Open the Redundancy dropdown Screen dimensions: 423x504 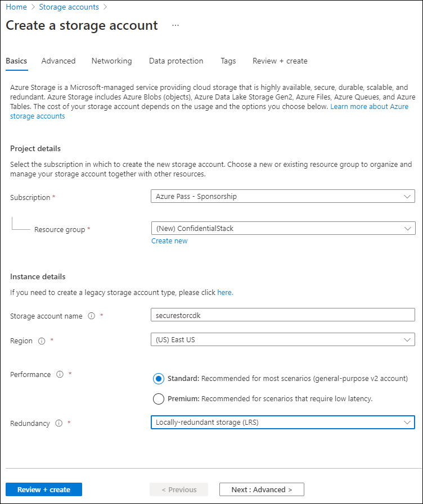coord(283,423)
